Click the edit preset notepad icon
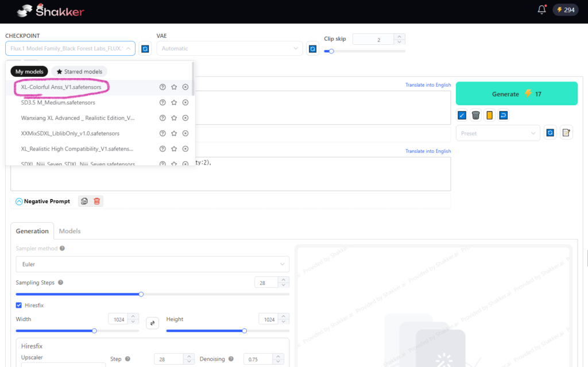Image resolution: width=588 pixels, height=367 pixels. [x=566, y=133]
